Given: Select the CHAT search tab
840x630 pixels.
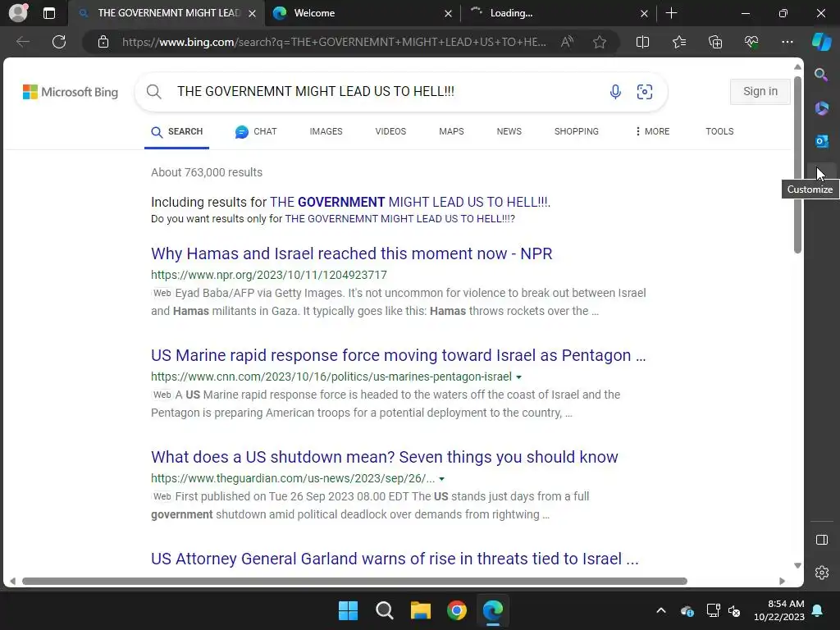Looking at the screenshot, I should point(256,131).
